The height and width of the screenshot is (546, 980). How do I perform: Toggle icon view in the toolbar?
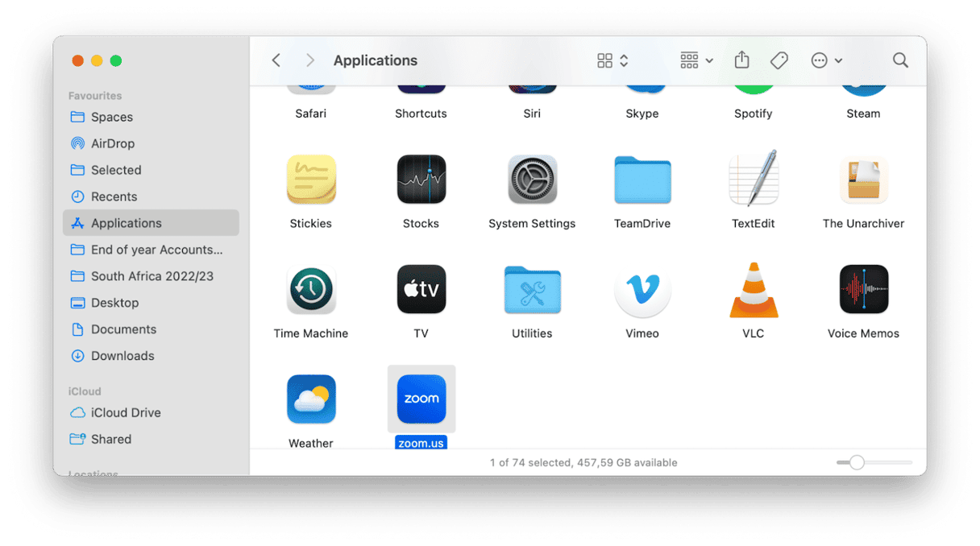click(x=604, y=60)
